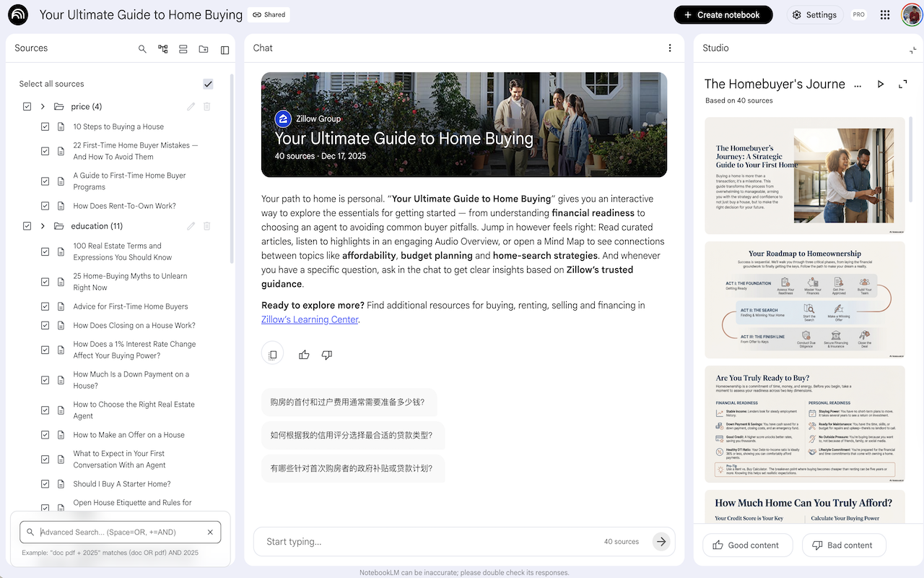Screen dimensions: 924x578
Task: Click the Start typing chat input
Action: tap(430, 542)
